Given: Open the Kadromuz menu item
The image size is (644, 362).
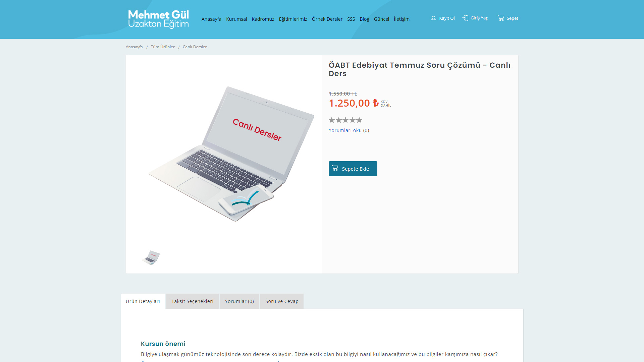Looking at the screenshot, I should [x=263, y=19].
